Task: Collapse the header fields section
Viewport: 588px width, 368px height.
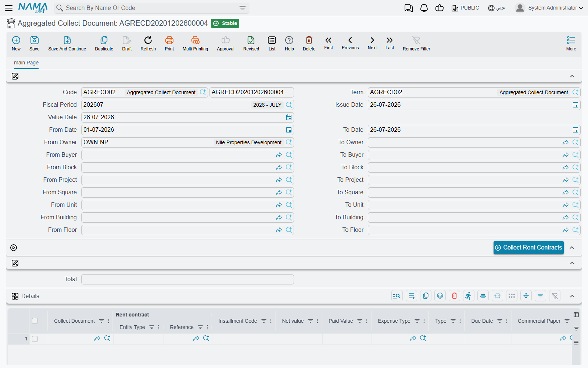Action: 572,76
